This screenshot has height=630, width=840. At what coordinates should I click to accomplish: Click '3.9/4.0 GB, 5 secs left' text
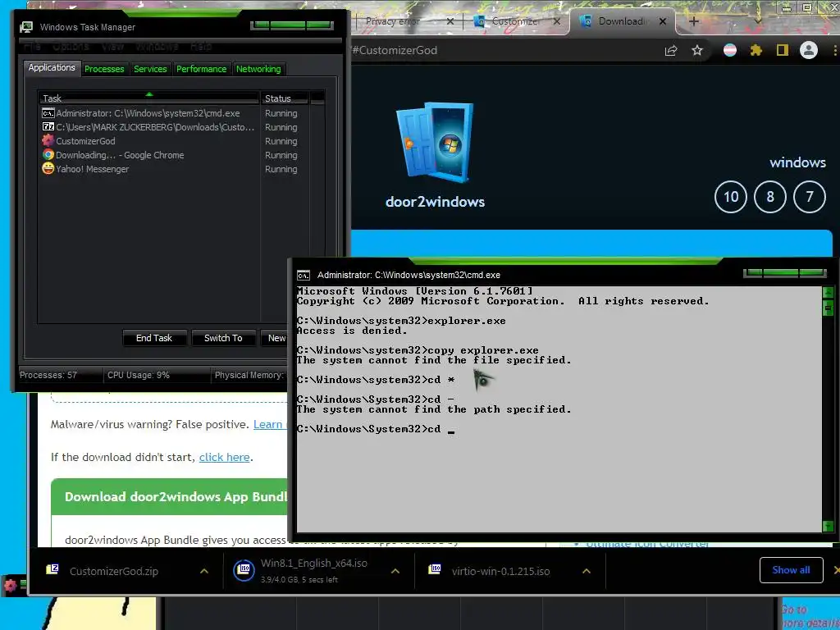point(299,580)
